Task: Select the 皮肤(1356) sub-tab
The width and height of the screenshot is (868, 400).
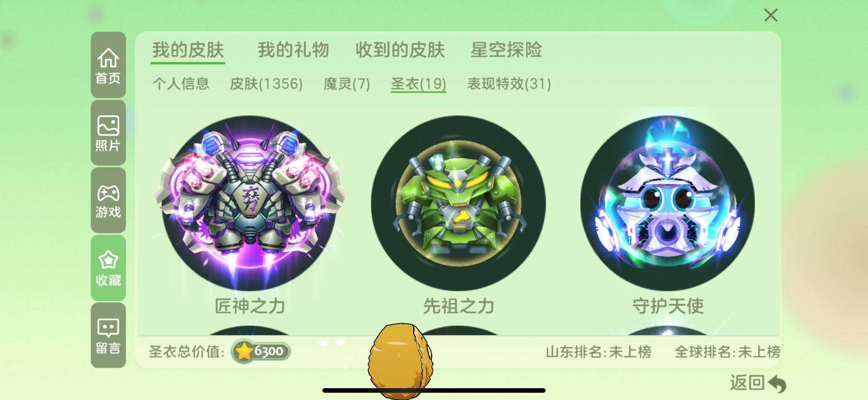Action: pos(266,84)
